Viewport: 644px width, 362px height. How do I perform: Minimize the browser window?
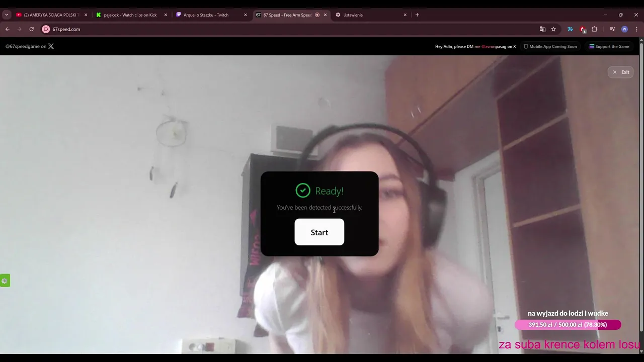pos(605,15)
